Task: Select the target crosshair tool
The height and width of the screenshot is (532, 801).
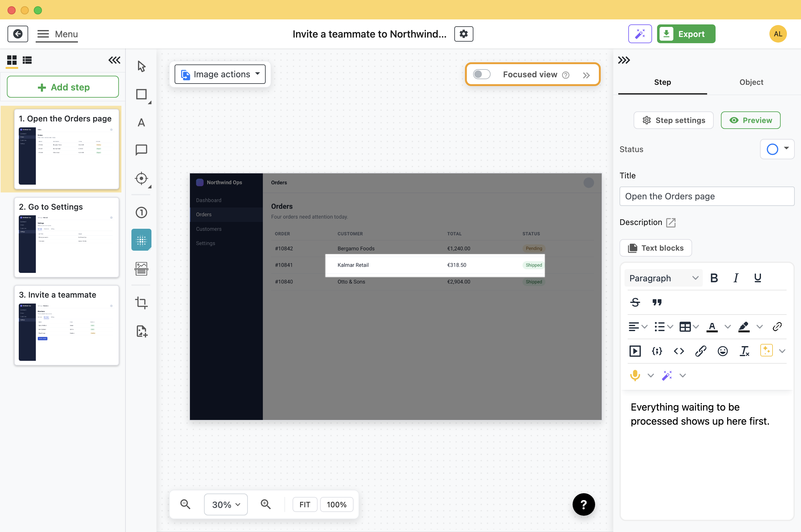Action: [141, 178]
